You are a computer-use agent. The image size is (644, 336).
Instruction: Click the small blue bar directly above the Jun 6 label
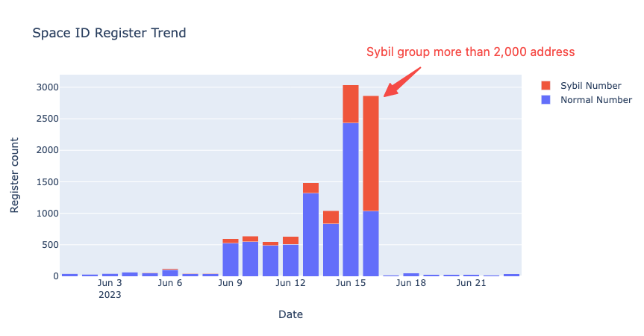pos(170,273)
